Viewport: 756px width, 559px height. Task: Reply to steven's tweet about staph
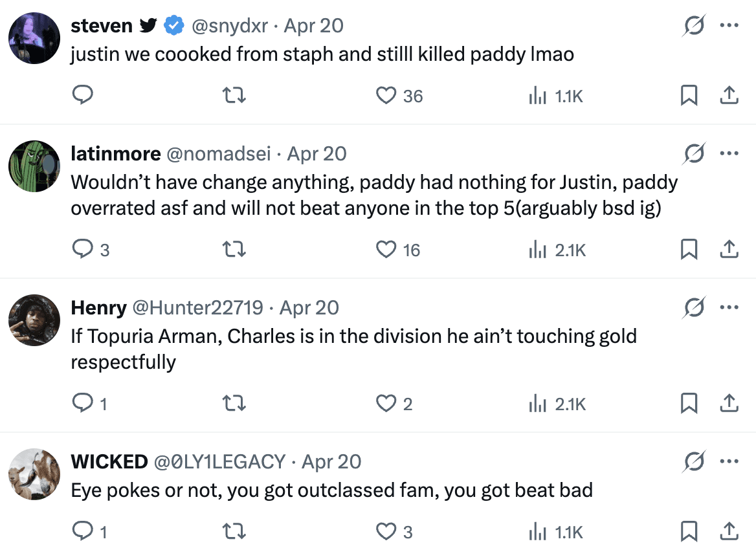pyautogui.click(x=82, y=96)
